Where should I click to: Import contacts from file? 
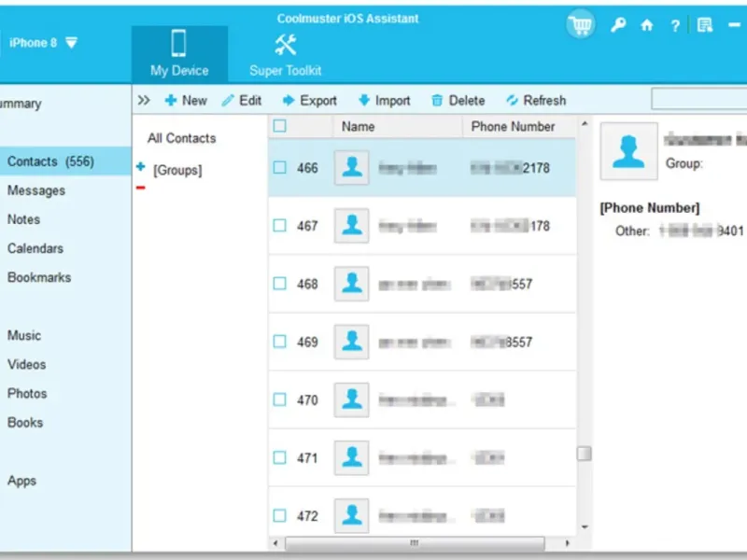384,101
